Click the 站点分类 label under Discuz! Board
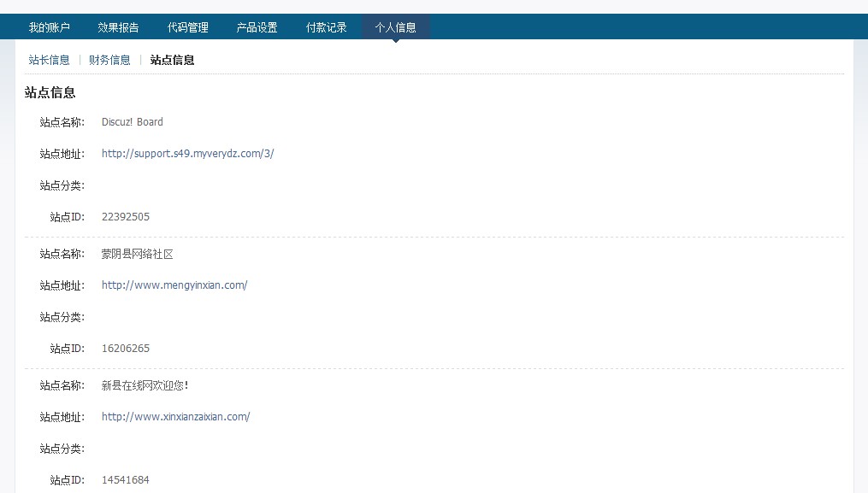This screenshot has height=493, width=868. [62, 185]
